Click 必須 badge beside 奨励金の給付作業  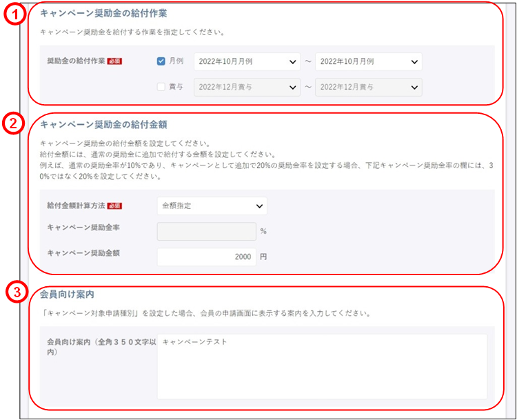(114, 61)
